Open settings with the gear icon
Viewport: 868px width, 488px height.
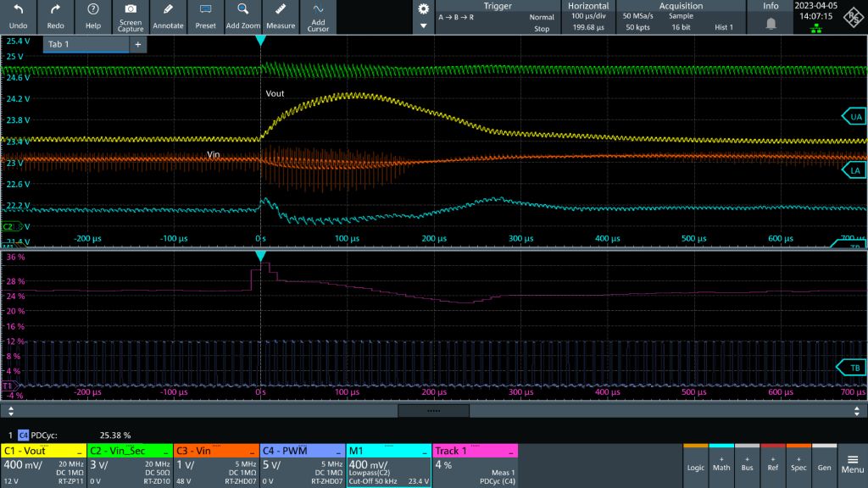tap(423, 8)
